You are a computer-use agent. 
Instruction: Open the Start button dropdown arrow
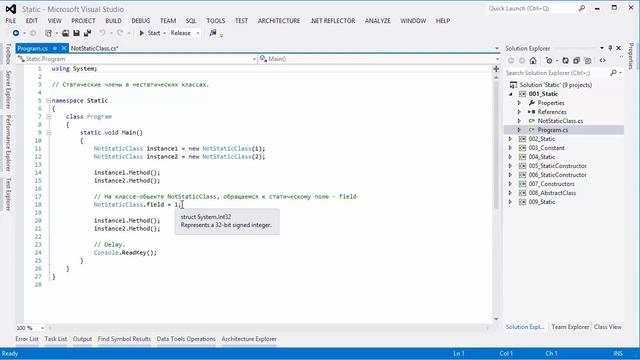164,33
